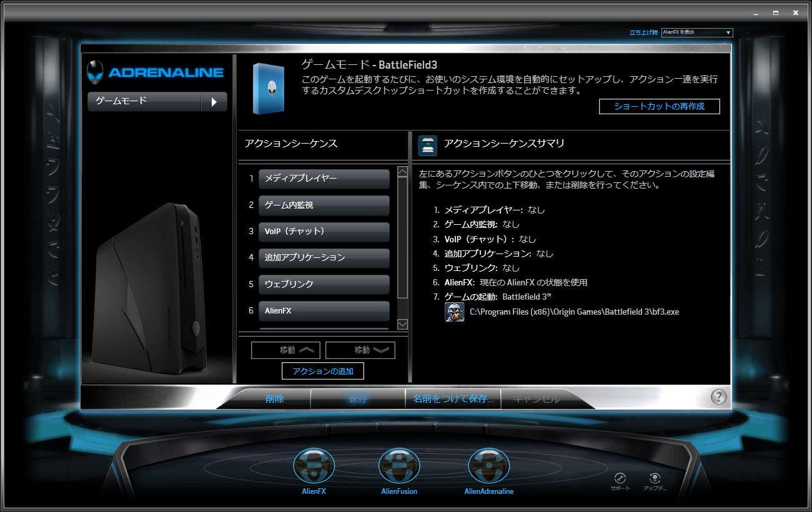Open the AlienFX dock icon
The width and height of the screenshot is (812, 512).
(314, 467)
